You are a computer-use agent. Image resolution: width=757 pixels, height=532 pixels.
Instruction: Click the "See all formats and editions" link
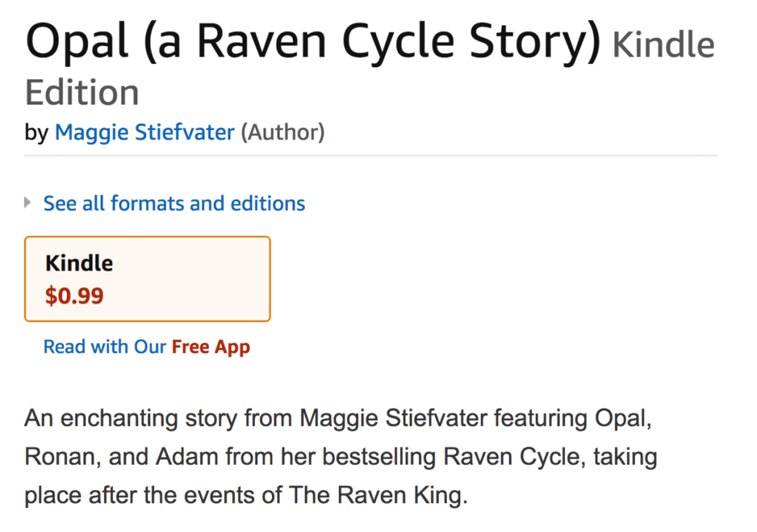coord(174,204)
